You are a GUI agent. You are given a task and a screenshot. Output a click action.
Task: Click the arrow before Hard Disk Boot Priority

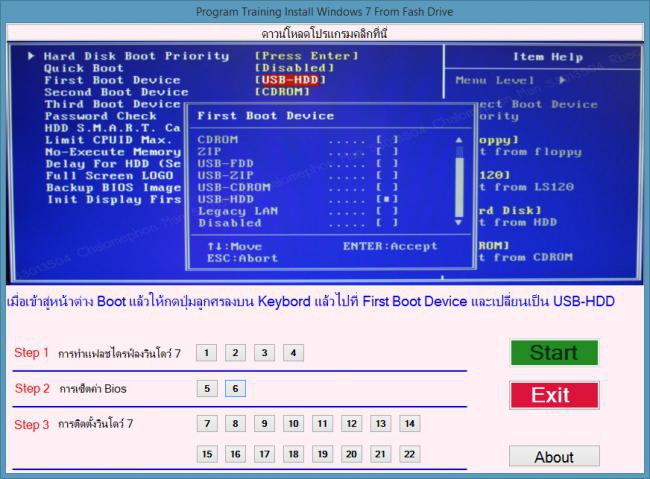click(x=31, y=56)
